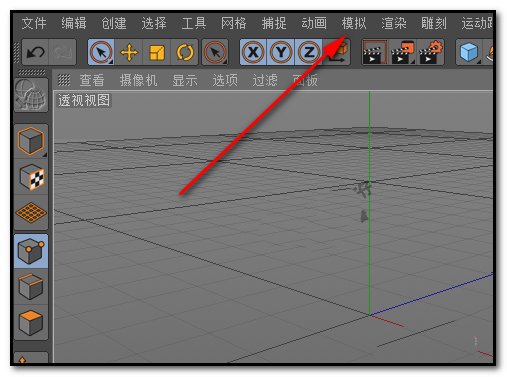Open render settings gear clapperboard

tap(430, 52)
